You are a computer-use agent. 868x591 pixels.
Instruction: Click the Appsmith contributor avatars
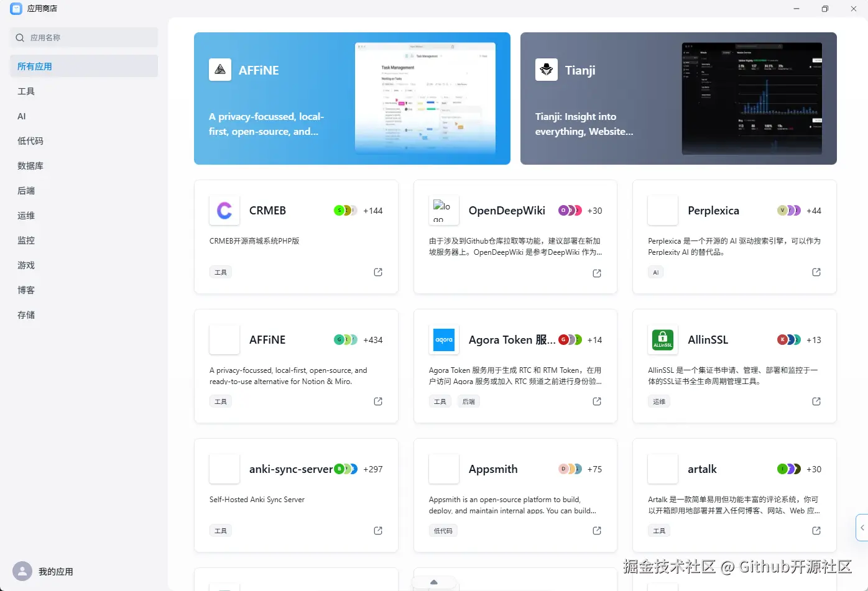pos(570,469)
